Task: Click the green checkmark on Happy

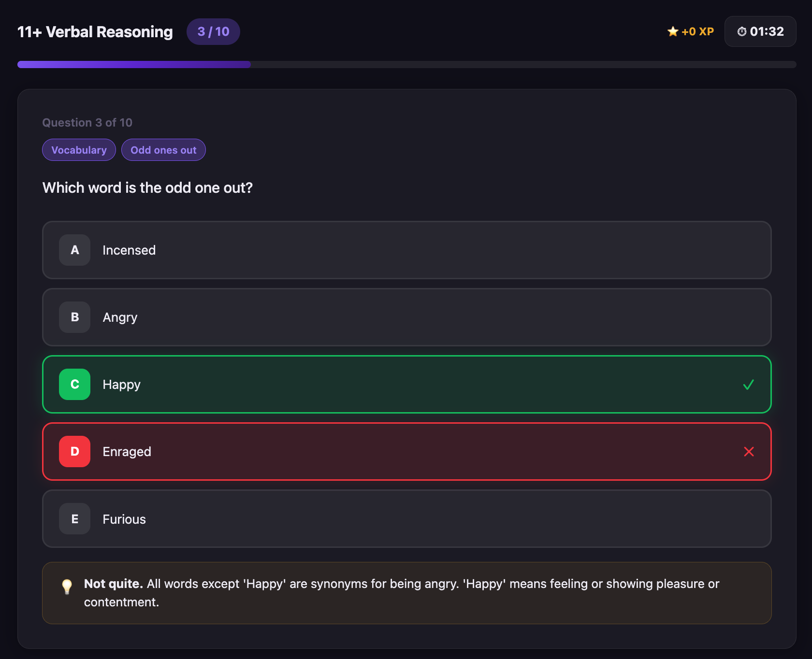Action: (748, 385)
